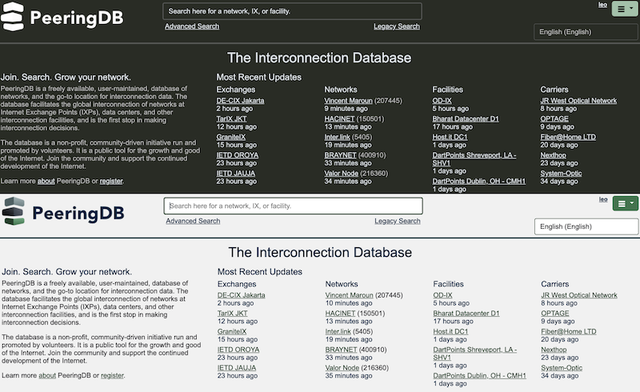This screenshot has height=392, width=640.
Task: Open JR West Optical Network carrier, light section
Action: (x=579, y=295)
